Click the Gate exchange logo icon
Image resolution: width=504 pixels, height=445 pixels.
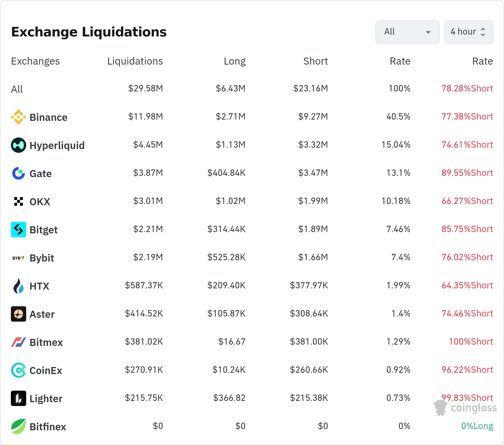tap(19, 173)
